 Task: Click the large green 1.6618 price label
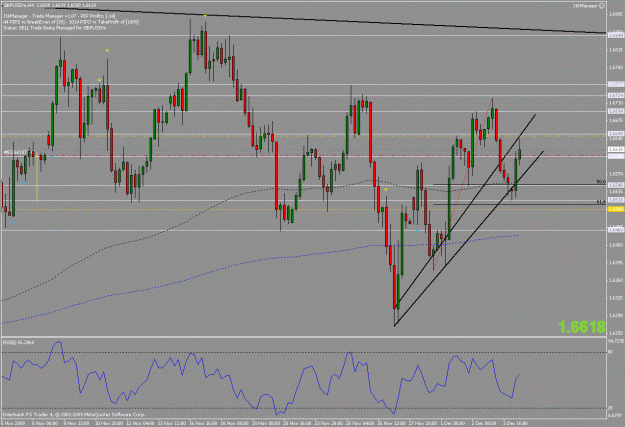pyautogui.click(x=582, y=327)
